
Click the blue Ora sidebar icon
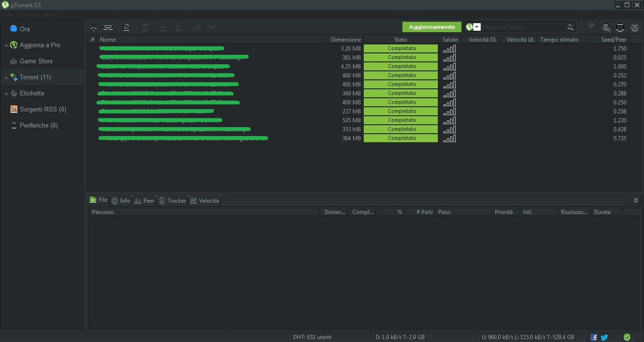pos(14,29)
